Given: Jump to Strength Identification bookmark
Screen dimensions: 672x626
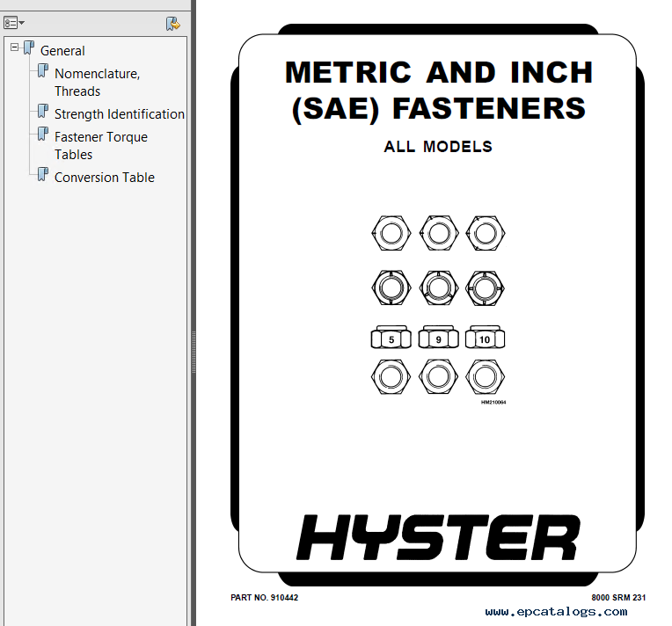Looking at the screenshot, I should click(x=120, y=114).
